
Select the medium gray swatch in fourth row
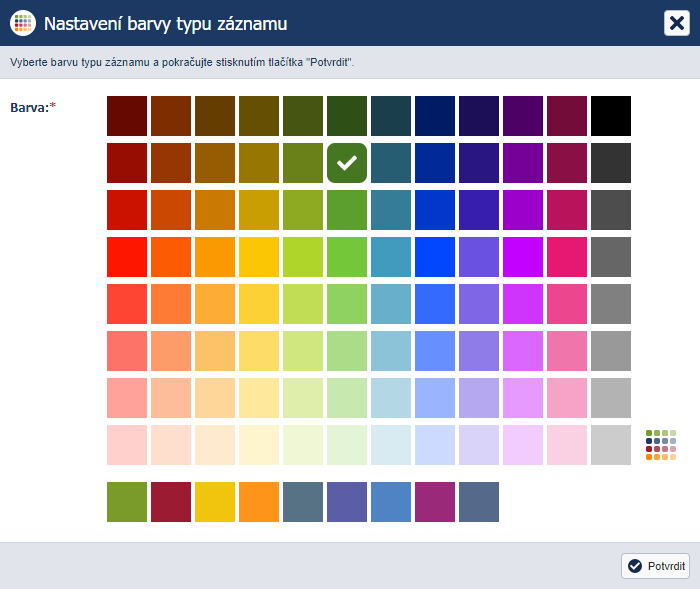[611, 257]
